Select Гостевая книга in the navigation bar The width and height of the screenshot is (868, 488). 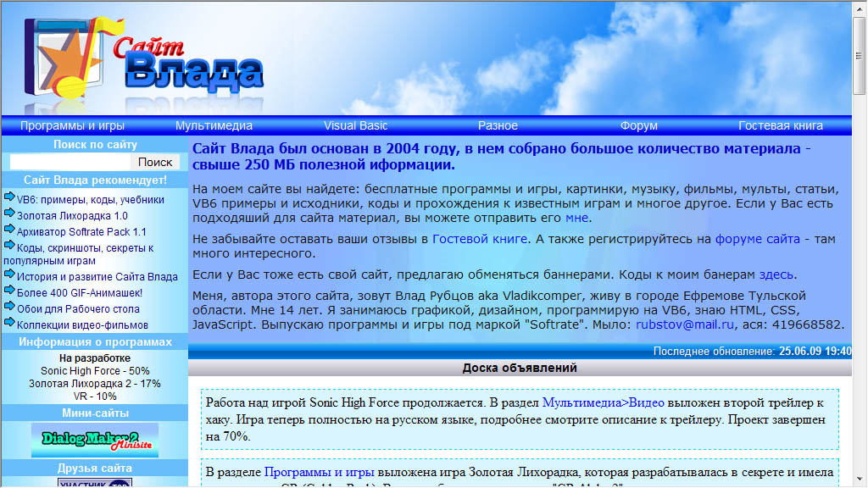tap(780, 125)
